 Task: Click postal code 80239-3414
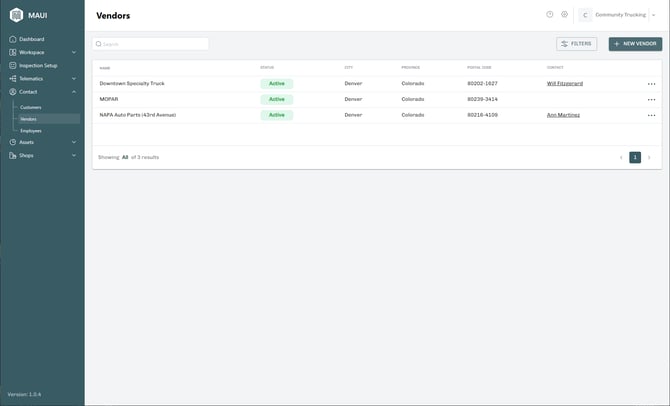482,99
